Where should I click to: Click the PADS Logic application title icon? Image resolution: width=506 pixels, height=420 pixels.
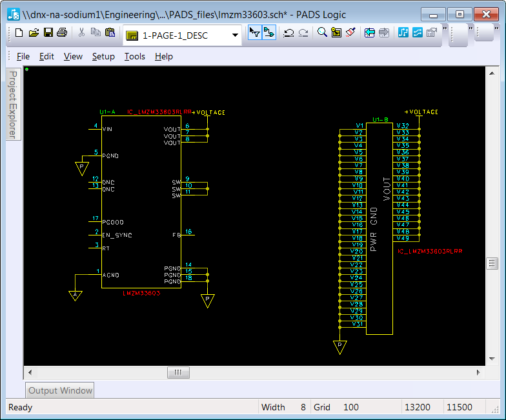(x=13, y=14)
